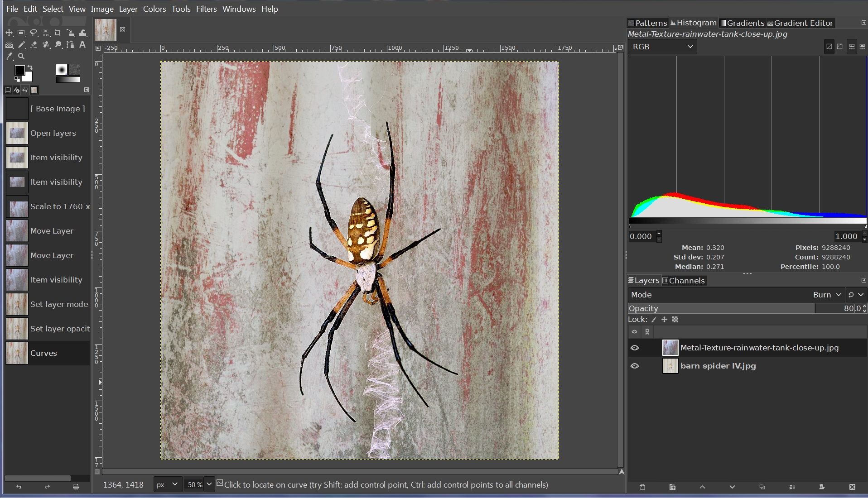Add a mask to the selected layer
Viewport: 868px width, 498px height.
click(x=822, y=487)
